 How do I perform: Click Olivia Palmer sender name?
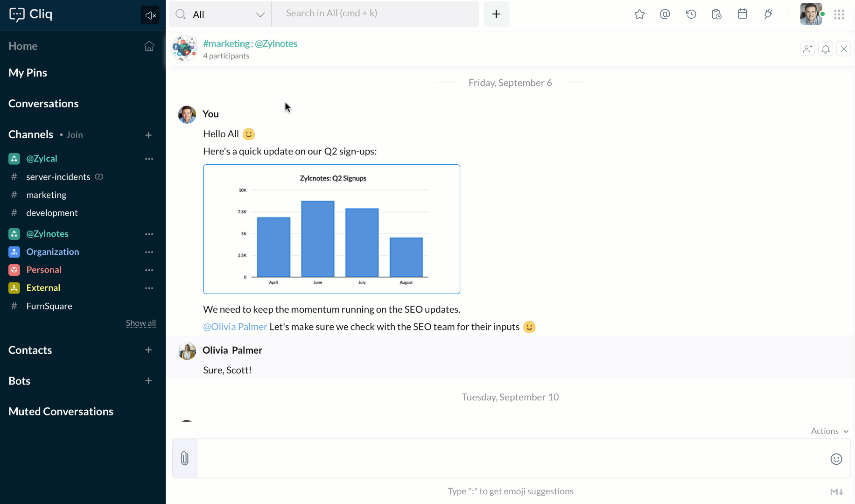(x=232, y=350)
